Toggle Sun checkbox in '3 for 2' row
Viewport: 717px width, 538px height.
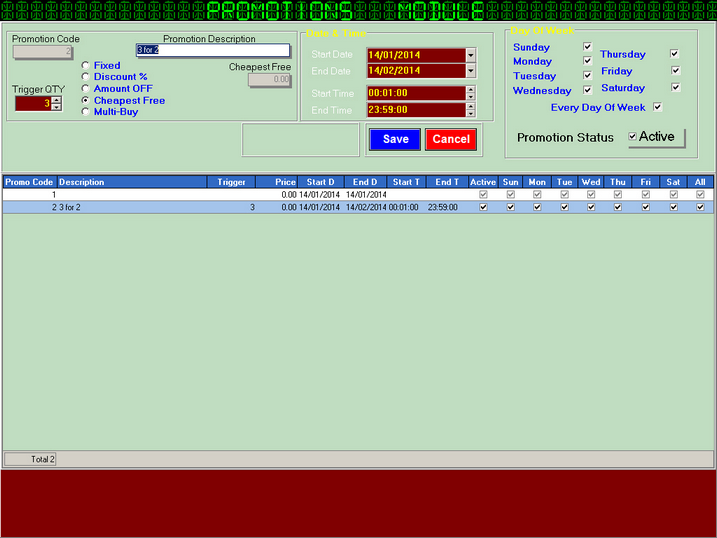511,207
